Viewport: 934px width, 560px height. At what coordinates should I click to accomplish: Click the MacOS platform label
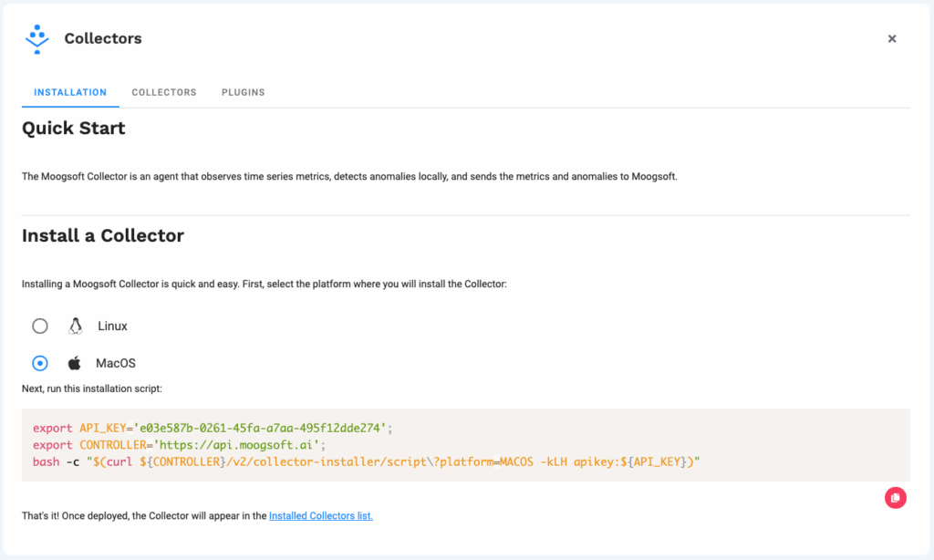[x=116, y=363]
